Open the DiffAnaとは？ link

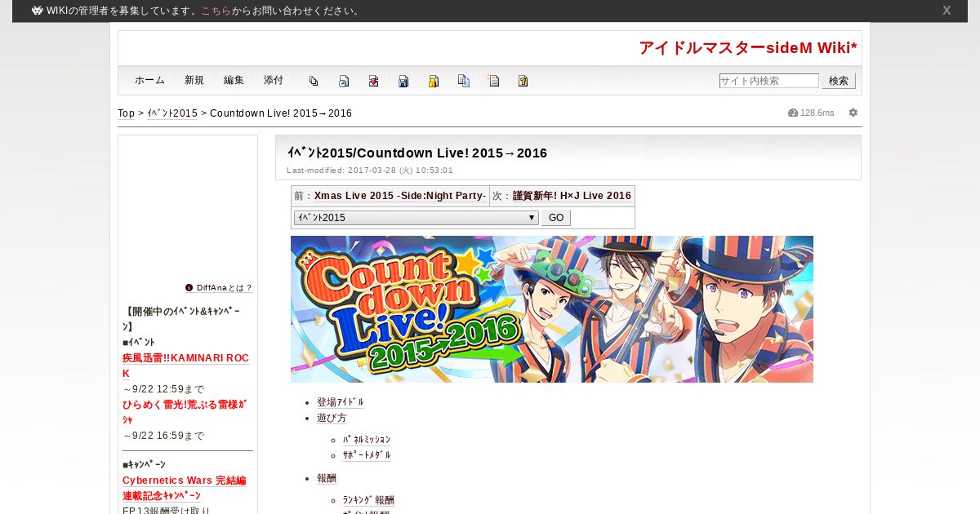pyautogui.click(x=225, y=288)
